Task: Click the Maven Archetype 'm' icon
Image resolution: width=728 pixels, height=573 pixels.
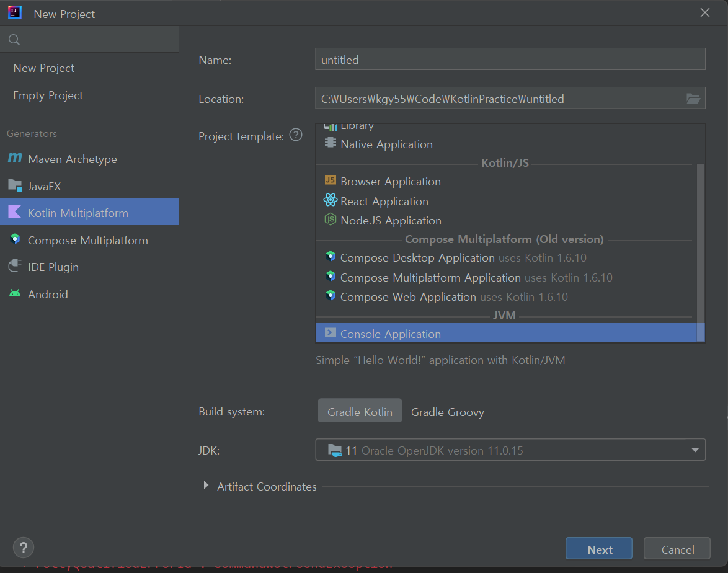Action: [15, 158]
